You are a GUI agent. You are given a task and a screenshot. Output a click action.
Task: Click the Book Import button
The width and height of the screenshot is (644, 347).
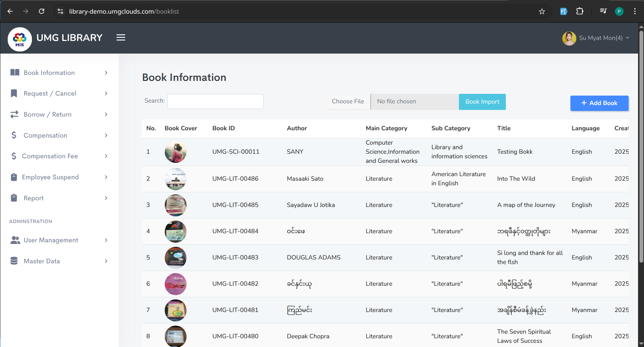coord(482,102)
